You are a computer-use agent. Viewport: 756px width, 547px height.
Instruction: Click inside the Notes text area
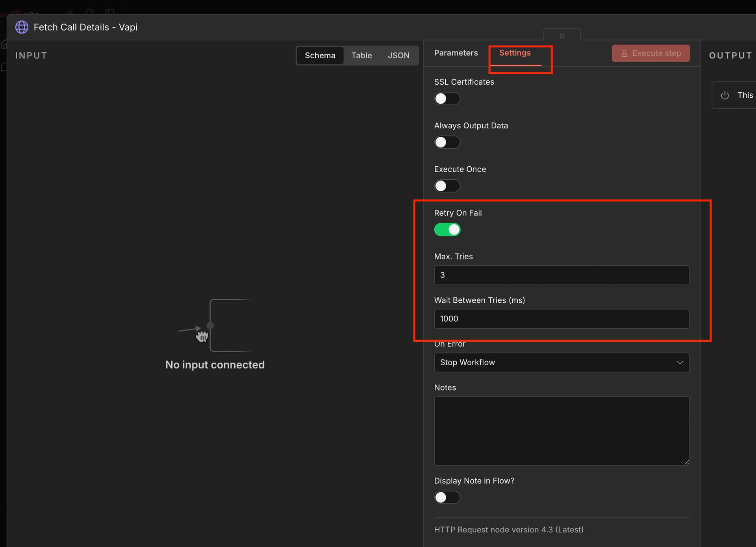[561, 430]
